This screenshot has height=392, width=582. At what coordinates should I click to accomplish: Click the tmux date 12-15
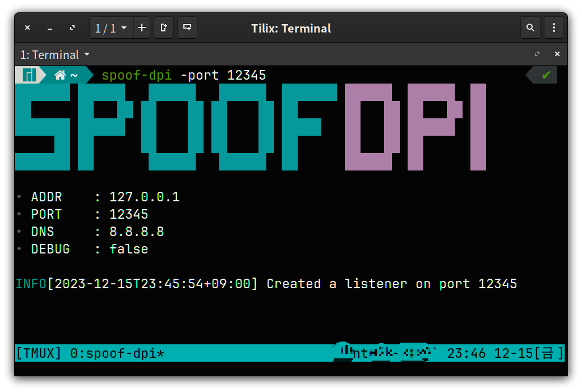[x=514, y=353]
